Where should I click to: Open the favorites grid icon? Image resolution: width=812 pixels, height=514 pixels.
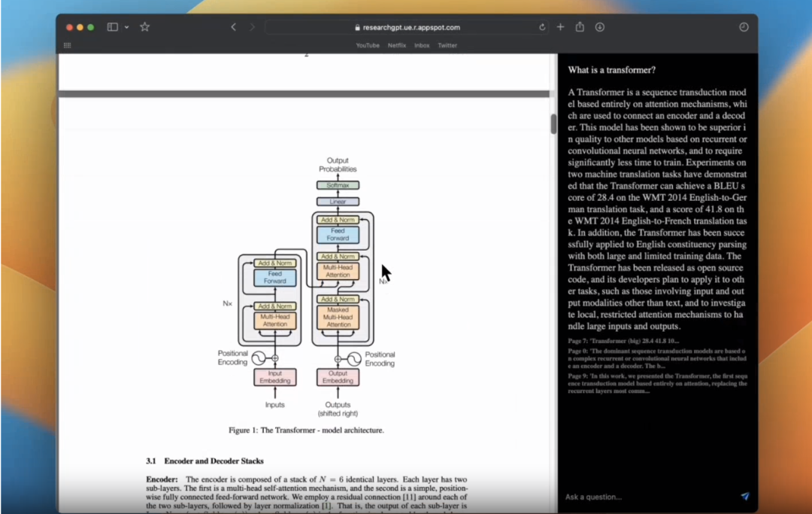tap(68, 46)
